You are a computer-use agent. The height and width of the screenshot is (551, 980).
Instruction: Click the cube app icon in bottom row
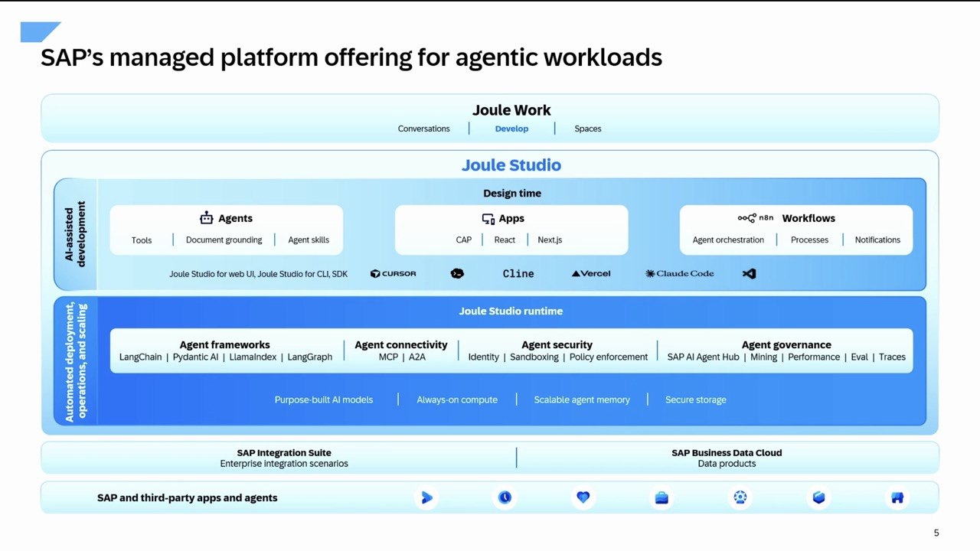818,497
